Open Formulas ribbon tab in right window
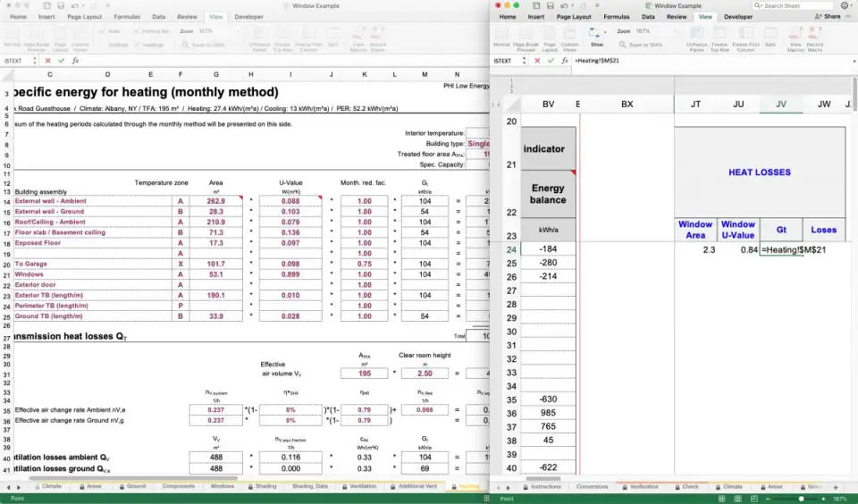Screen dimensions: 858x504 point(616,17)
